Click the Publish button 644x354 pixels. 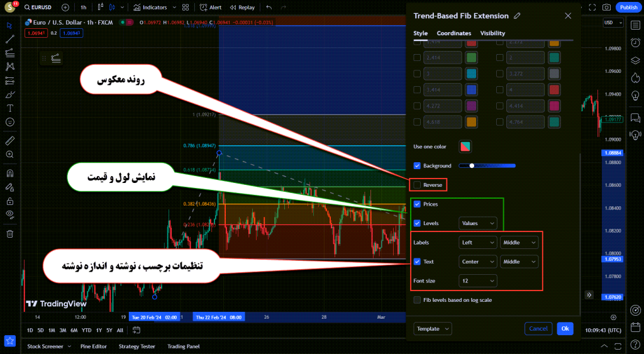(x=628, y=8)
